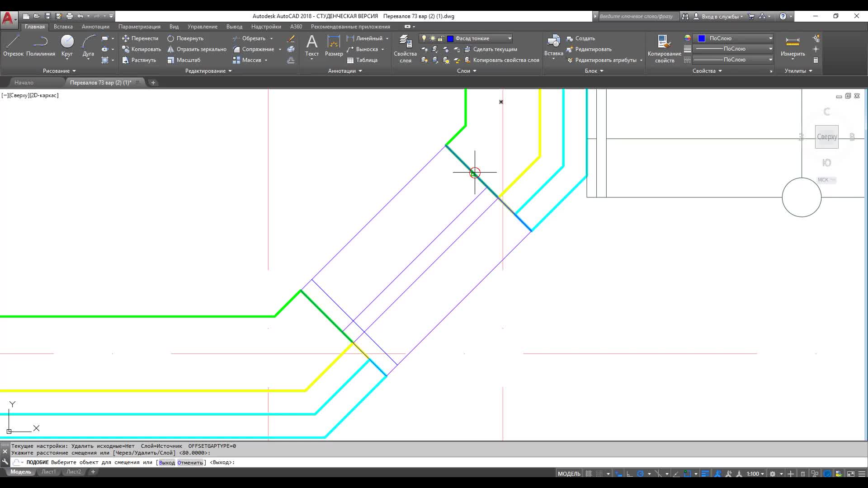Click the Таблица table tool

pos(362,60)
